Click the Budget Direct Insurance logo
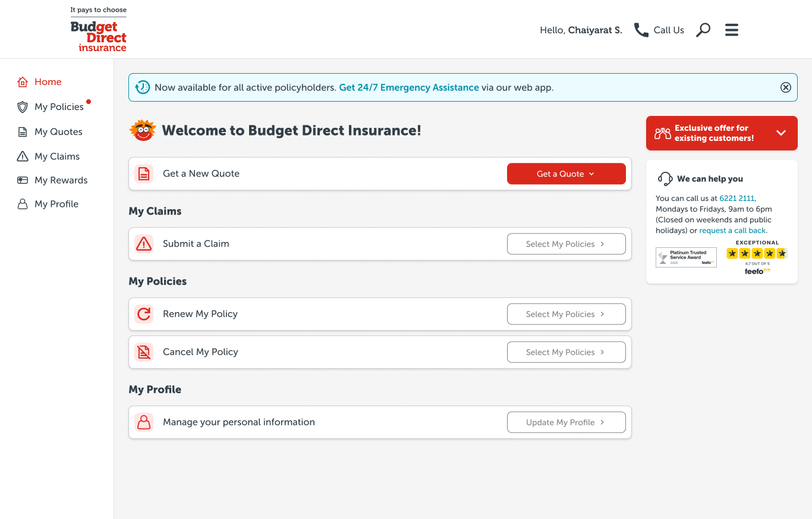 [99, 30]
